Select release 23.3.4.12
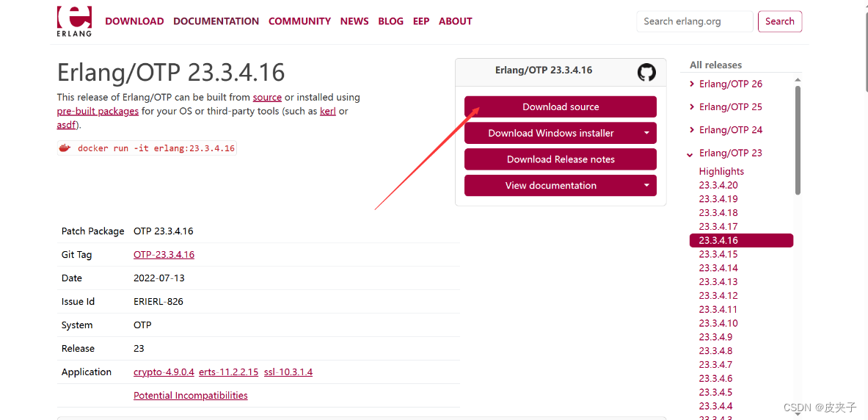This screenshot has width=868, height=420. 718,295
